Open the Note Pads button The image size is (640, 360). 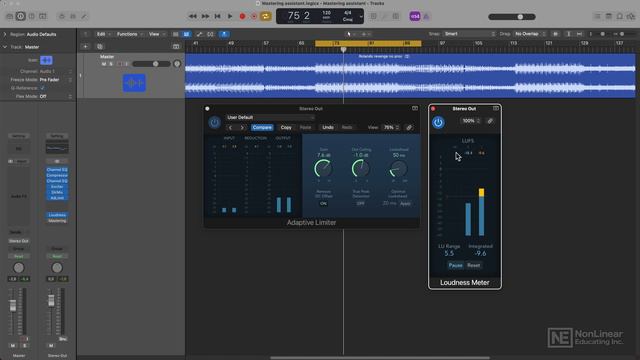point(609,16)
